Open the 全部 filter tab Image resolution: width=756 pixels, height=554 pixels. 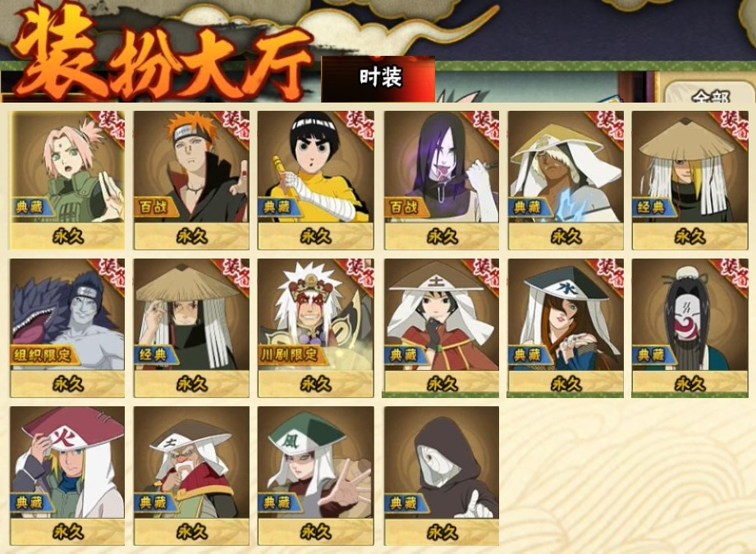click(708, 94)
